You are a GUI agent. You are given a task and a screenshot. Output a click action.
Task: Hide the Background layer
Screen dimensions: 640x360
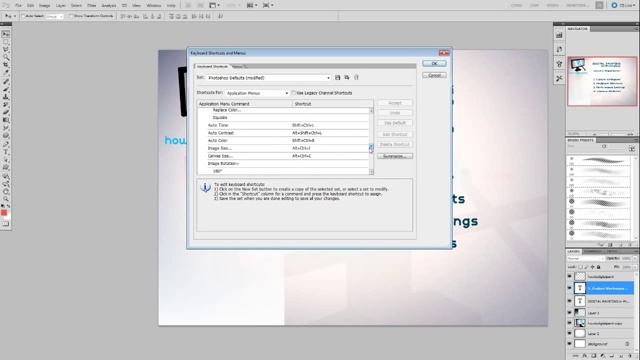[x=570, y=344]
